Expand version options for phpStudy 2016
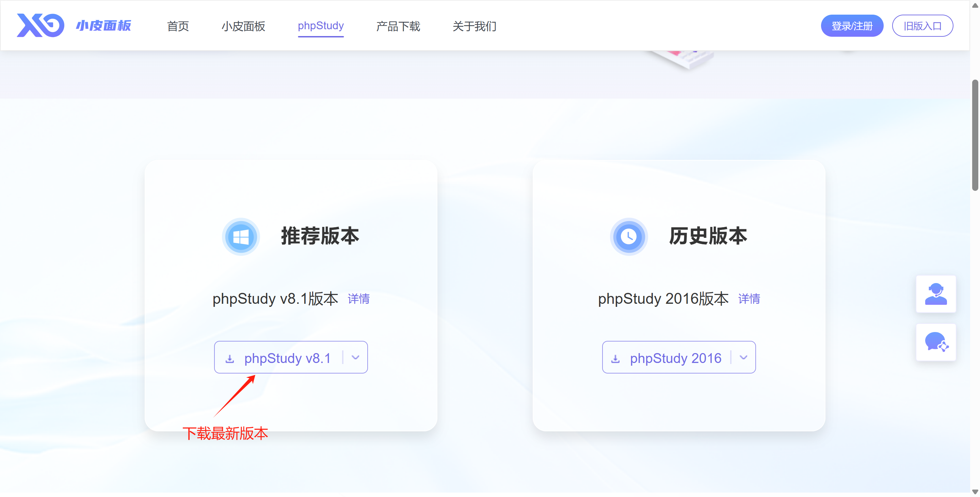This screenshot has width=980, height=497. [x=743, y=358]
